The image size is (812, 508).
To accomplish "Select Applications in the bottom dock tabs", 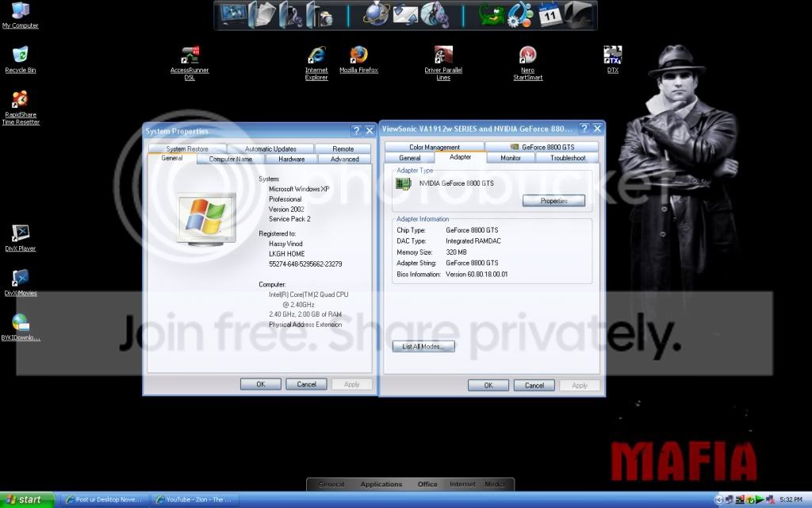I will 381,484.
